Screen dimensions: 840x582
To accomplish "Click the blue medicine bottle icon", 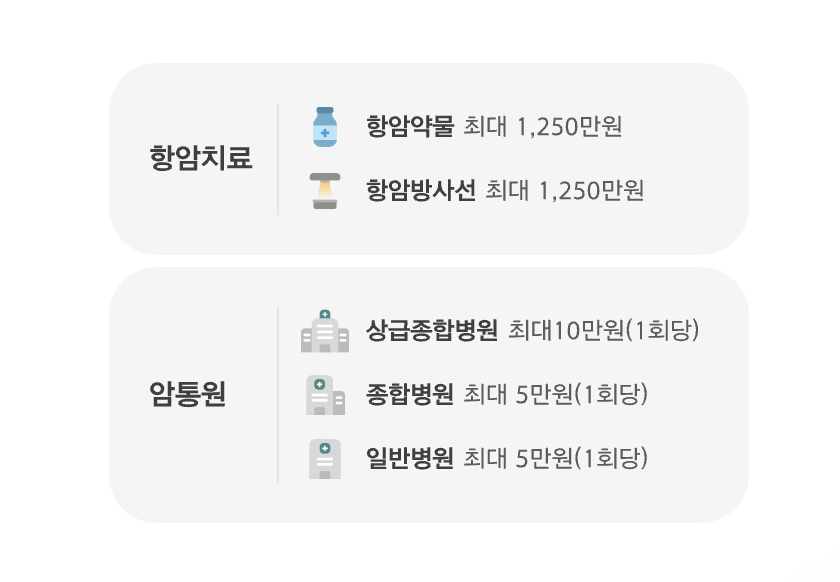I will 325,126.
